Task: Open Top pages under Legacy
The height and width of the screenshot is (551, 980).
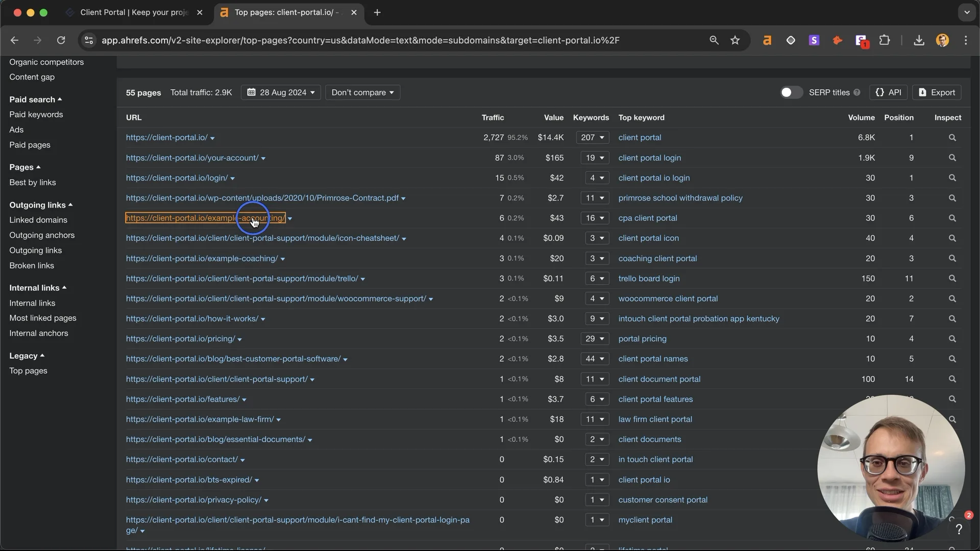Action: [28, 371]
